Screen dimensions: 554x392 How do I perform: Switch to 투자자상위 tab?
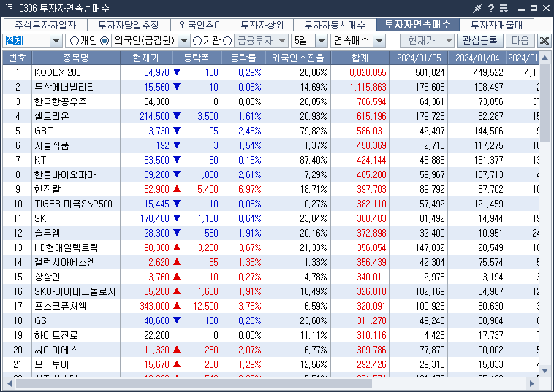tap(262, 25)
